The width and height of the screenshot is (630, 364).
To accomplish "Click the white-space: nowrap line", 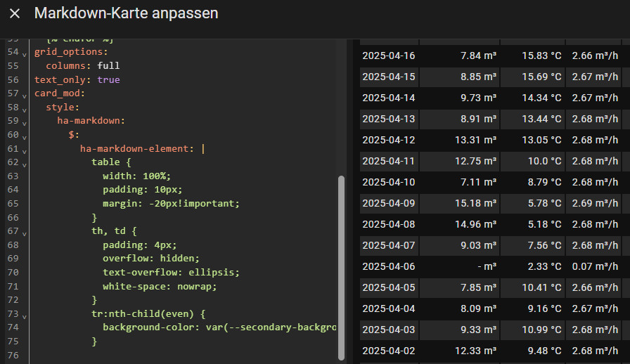I will pos(160,287).
